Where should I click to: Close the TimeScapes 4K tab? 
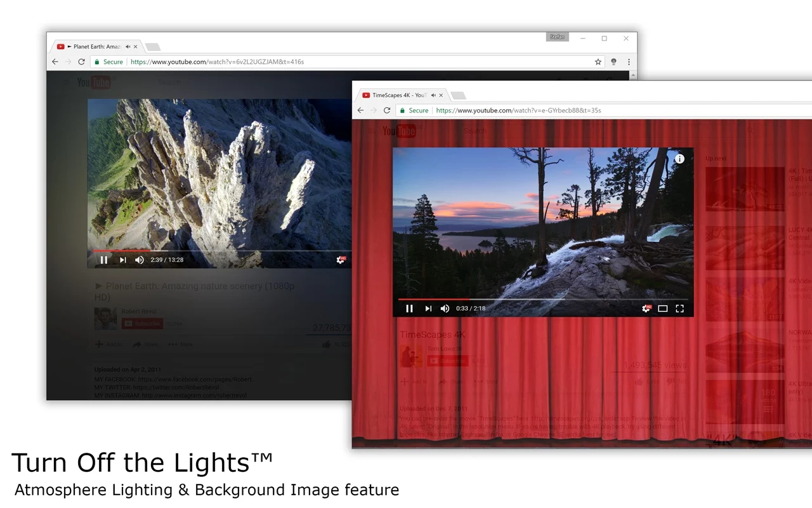point(442,95)
